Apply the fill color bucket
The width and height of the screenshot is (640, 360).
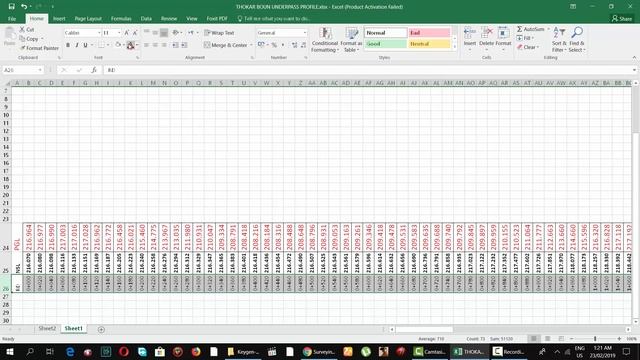click(x=118, y=45)
